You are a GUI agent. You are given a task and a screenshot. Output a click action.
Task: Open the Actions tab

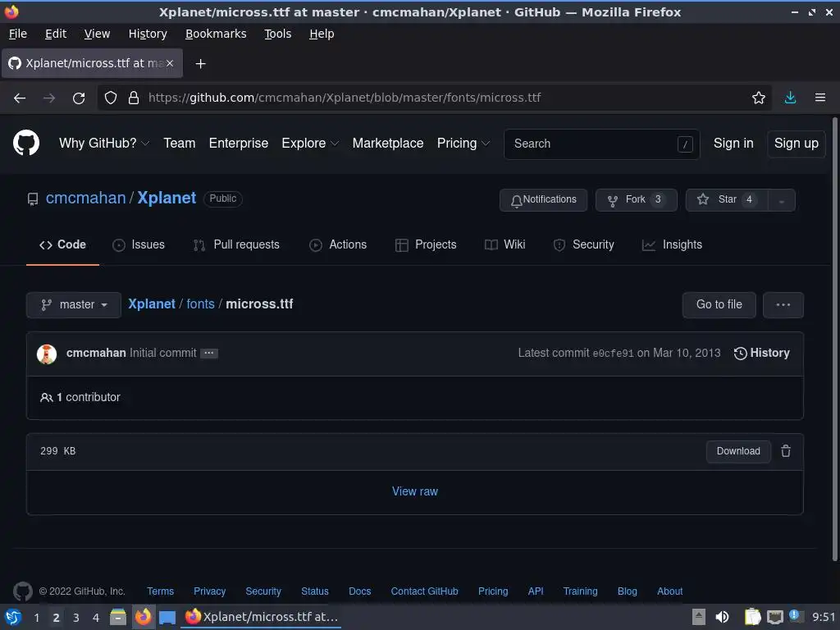338,244
